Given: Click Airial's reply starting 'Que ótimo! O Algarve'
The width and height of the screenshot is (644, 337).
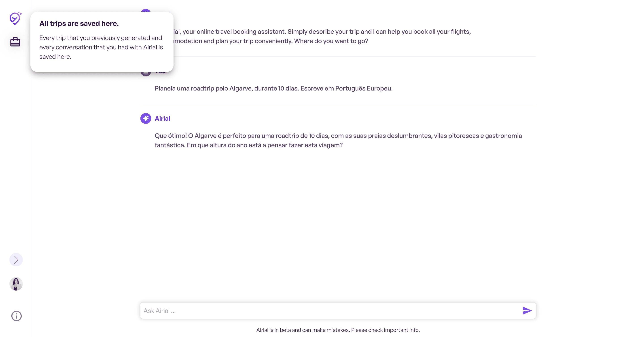Looking at the screenshot, I should [338, 140].
